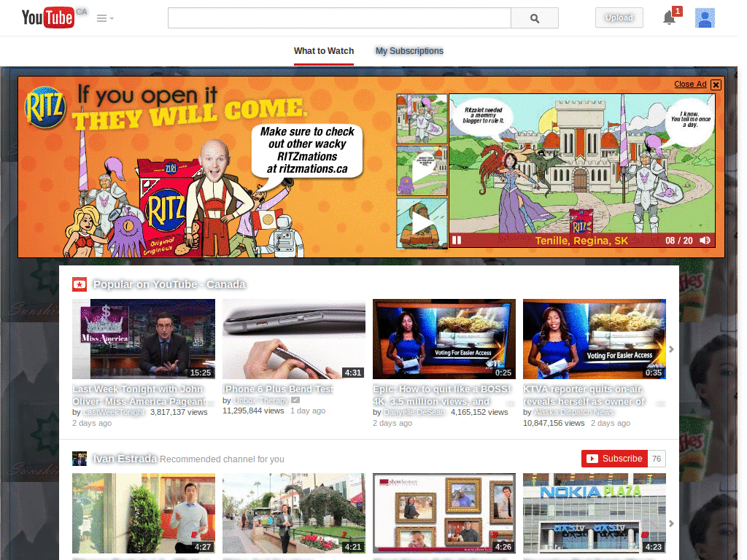Open the Nokia Plaza video lasting 4:23

point(594,513)
